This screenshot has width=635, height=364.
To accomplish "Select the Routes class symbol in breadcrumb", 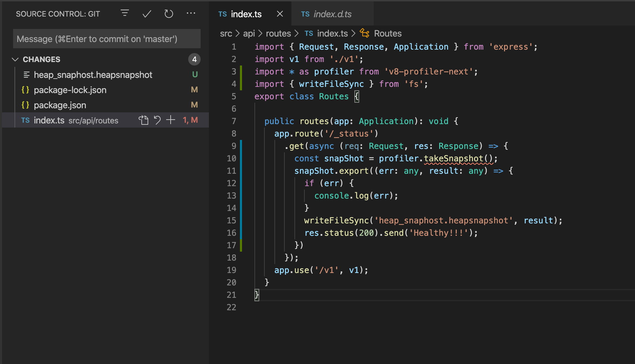I will coord(387,33).
